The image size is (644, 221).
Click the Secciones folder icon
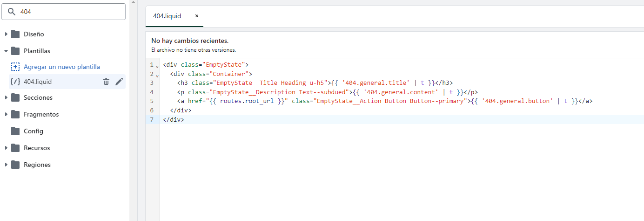coord(15,97)
